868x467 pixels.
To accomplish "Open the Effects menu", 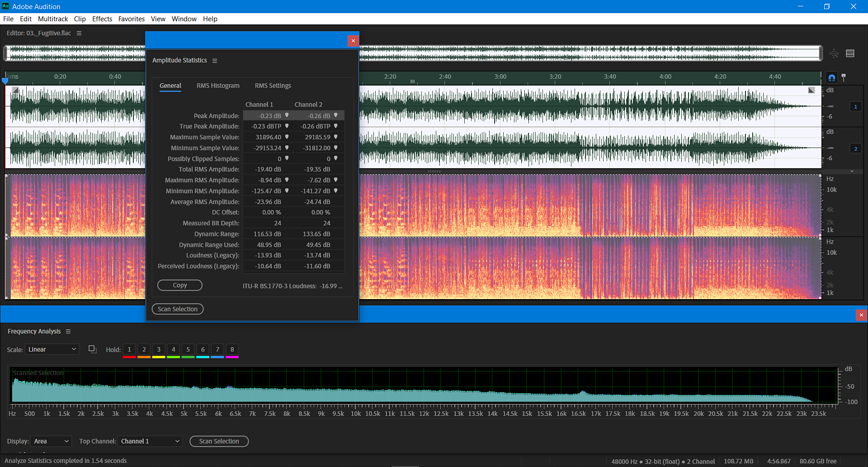I will coord(102,19).
